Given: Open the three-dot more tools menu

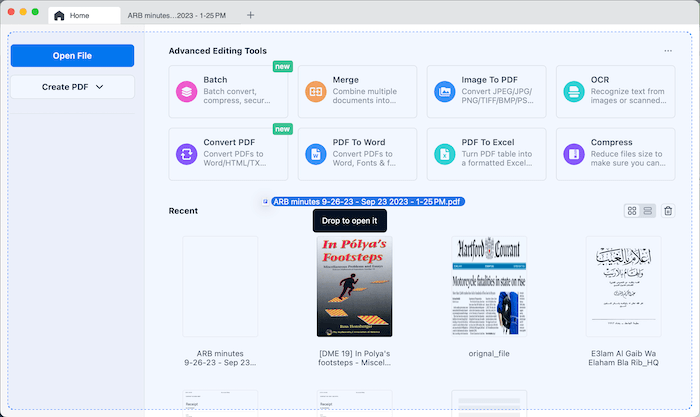Looking at the screenshot, I should point(668,51).
